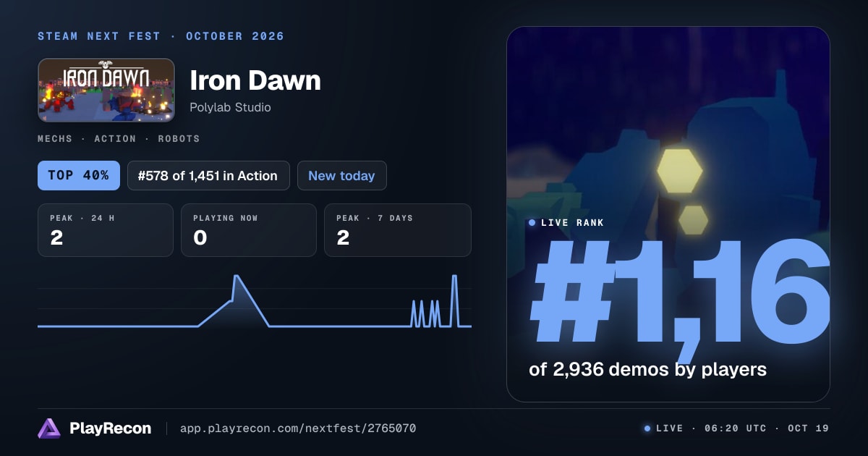Viewport: 868px width, 456px height.
Task: Click the OCT 19 date
Action: (808, 428)
